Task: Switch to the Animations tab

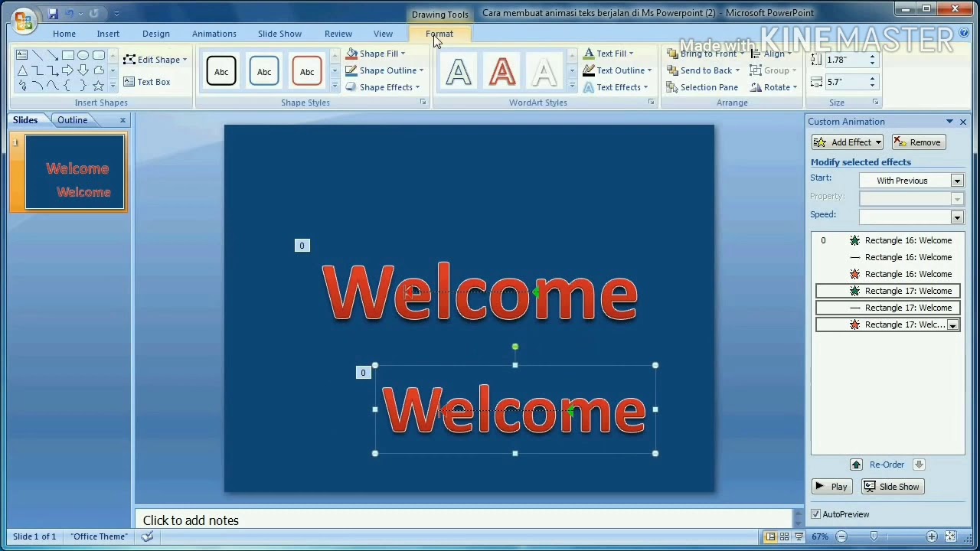Action: point(214,34)
